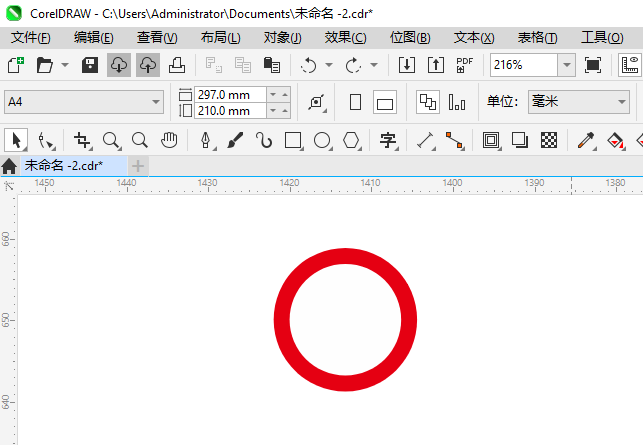Increase page width with up stepper
The image size is (643, 445).
click(285, 95)
